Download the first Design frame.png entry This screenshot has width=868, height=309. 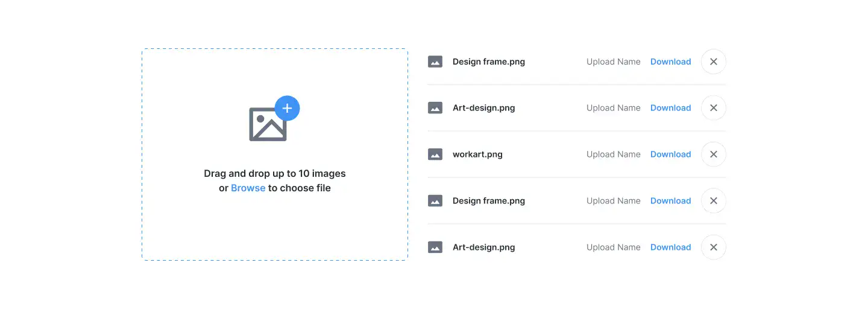pos(670,62)
